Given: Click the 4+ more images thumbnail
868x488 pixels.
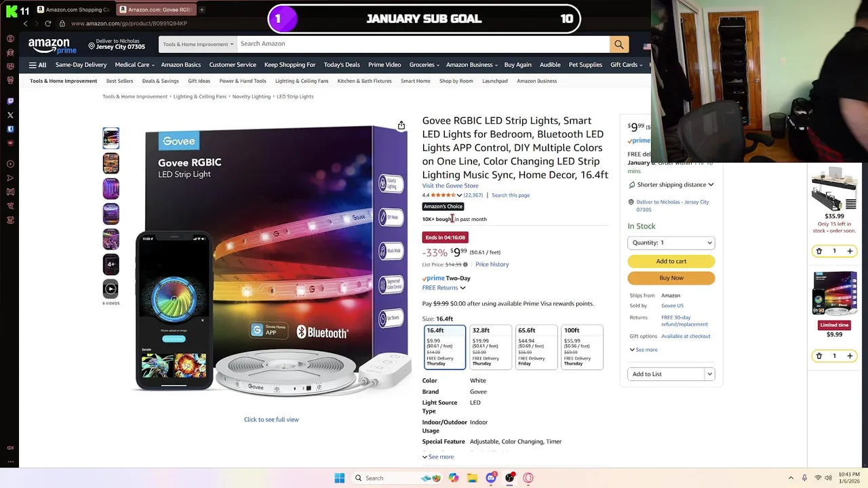Looking at the screenshot, I should 111,264.
